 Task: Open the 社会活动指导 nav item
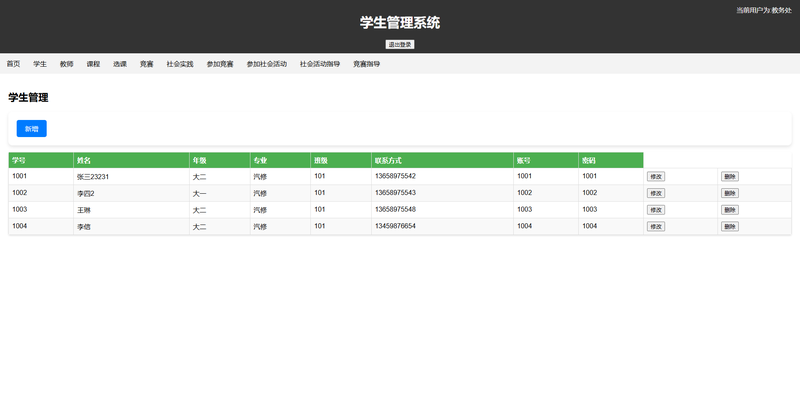coord(320,64)
